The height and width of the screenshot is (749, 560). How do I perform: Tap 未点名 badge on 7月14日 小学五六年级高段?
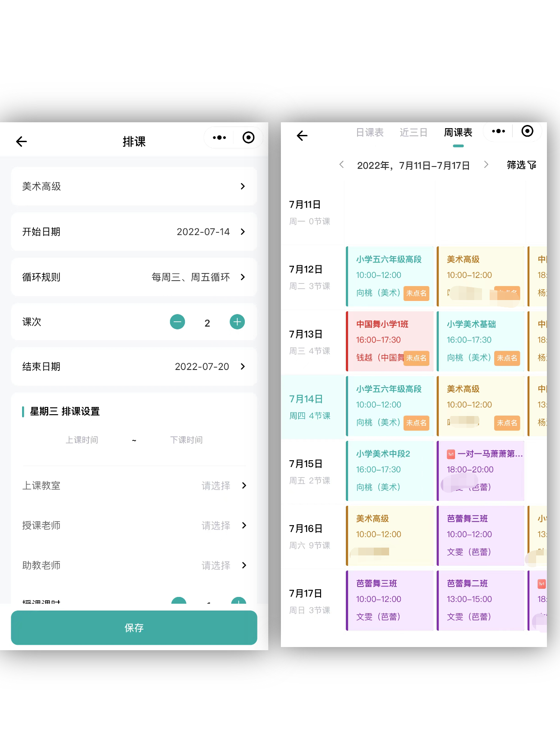point(416,423)
